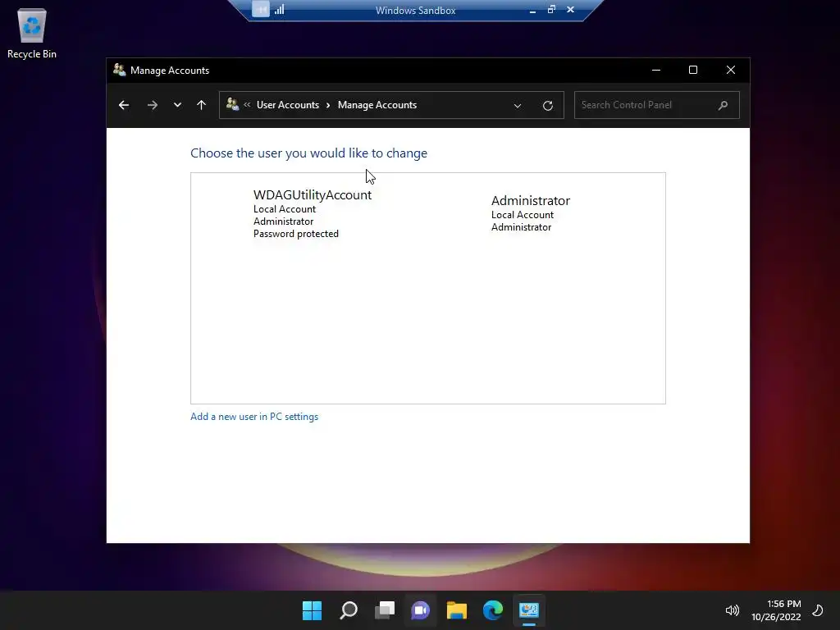Click the Manage Accounts title bar icon
Image resolution: width=840 pixels, height=630 pixels.
click(x=120, y=70)
